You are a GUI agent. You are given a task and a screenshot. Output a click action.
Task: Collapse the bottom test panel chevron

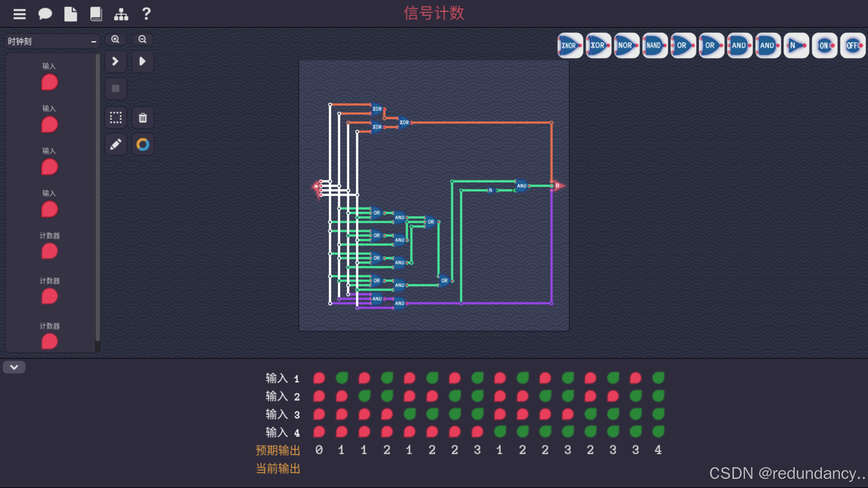click(14, 367)
